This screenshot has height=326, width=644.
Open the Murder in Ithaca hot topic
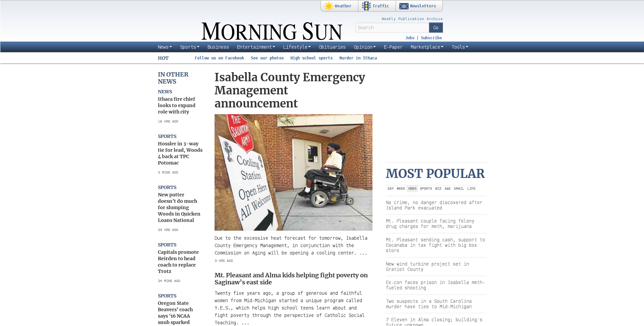(x=358, y=58)
